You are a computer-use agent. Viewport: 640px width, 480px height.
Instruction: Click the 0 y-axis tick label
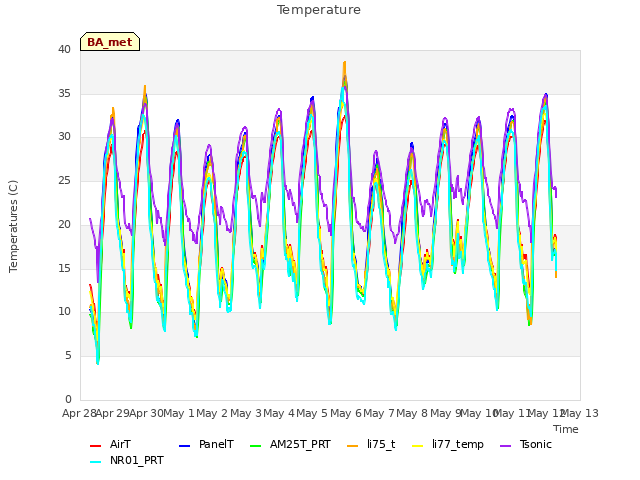tap(68, 399)
